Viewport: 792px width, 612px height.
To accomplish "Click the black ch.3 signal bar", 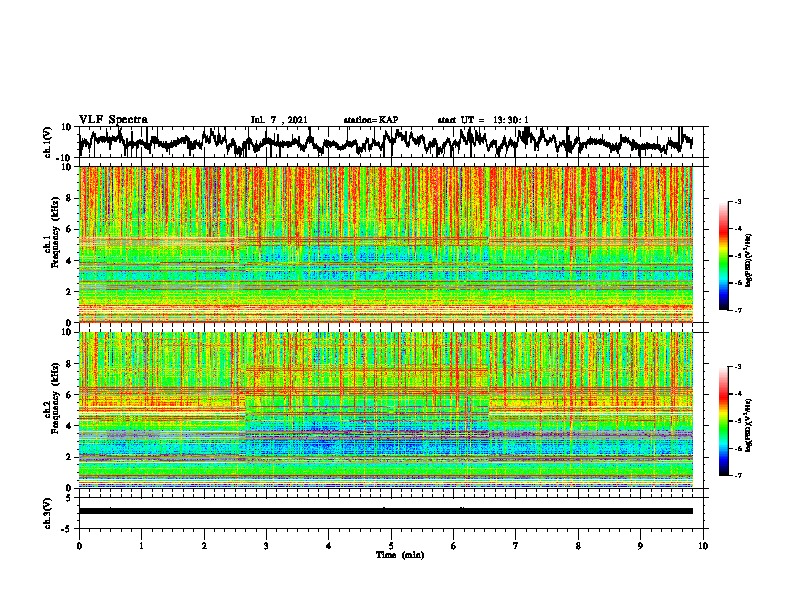I will [x=385, y=511].
